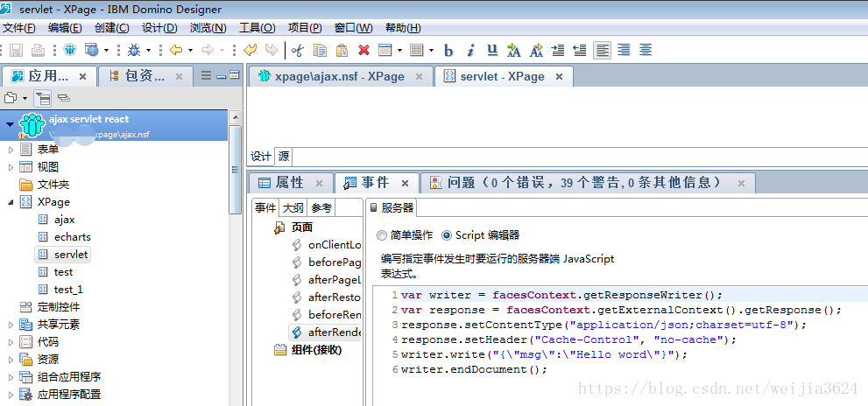This screenshot has height=406, width=868.
Task: Open the Insert table dropdown arrow
Action: click(431, 51)
